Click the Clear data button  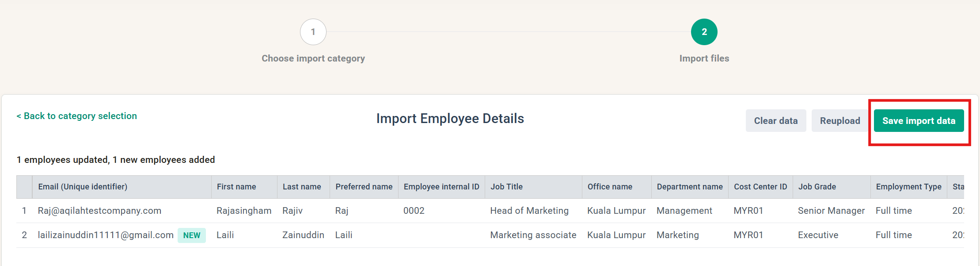pyautogui.click(x=776, y=121)
